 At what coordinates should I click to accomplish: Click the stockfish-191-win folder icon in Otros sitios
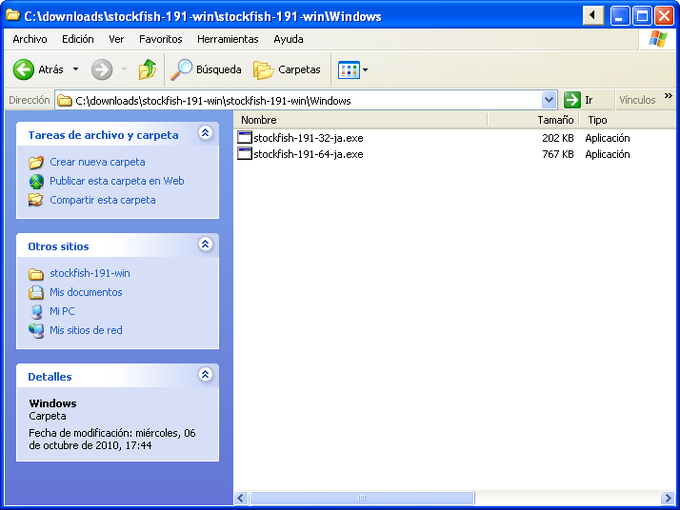(36, 274)
